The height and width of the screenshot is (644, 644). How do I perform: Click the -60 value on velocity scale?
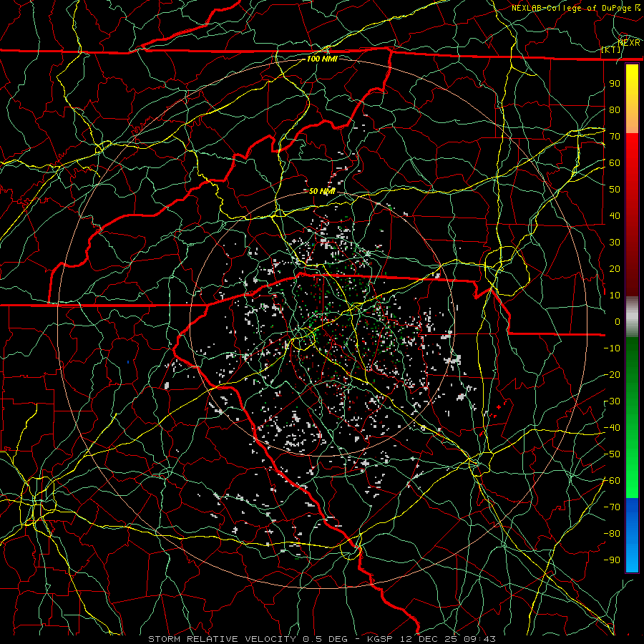click(612, 481)
